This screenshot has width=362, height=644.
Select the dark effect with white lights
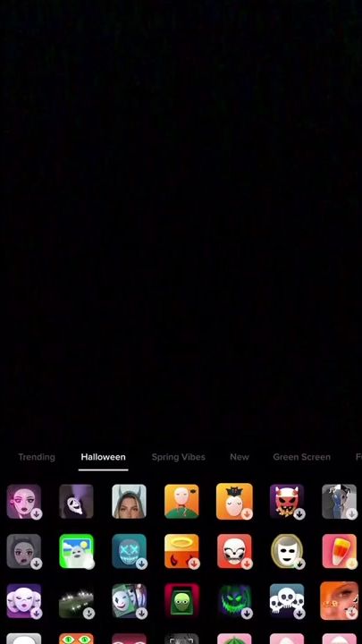click(76, 601)
